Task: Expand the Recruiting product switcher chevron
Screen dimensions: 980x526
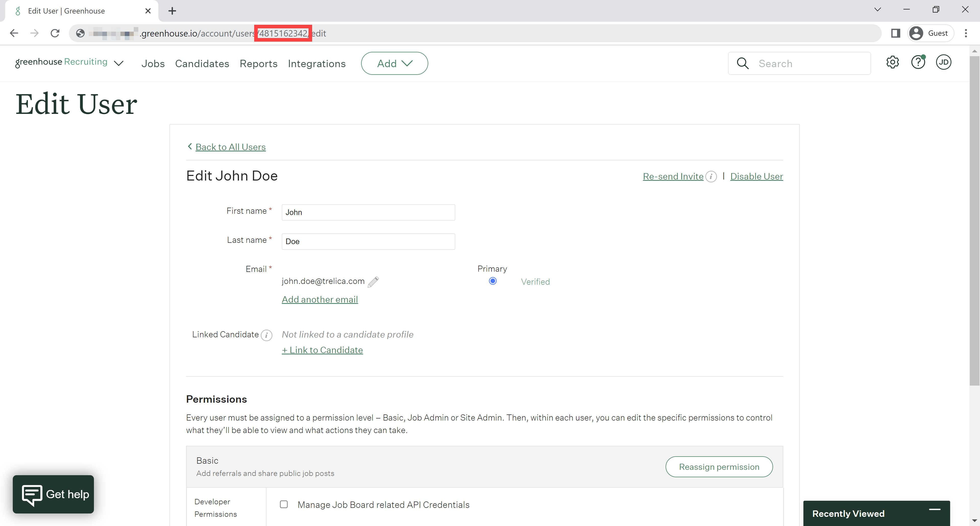Action: point(119,63)
